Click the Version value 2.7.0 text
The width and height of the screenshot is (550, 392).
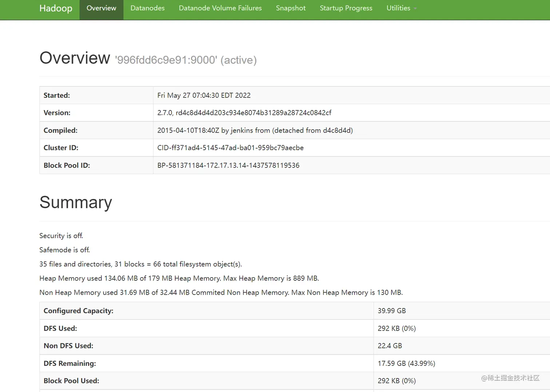(244, 113)
